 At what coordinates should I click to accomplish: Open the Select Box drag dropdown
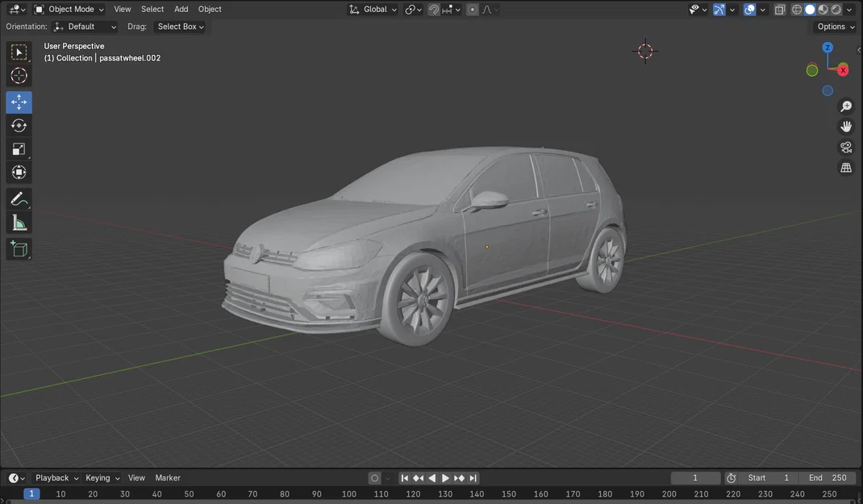coord(179,26)
